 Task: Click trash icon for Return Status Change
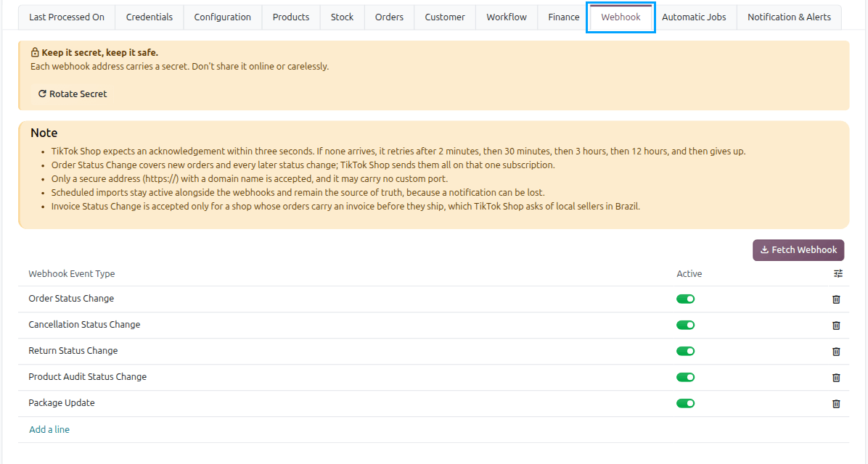[x=836, y=351]
